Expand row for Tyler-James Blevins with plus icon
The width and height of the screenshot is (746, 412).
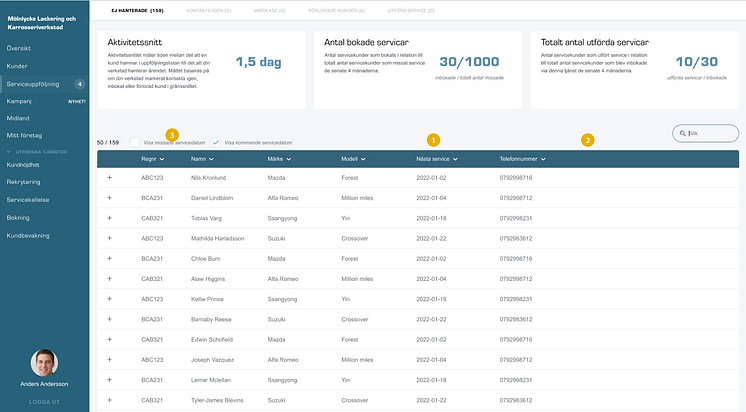(109, 400)
